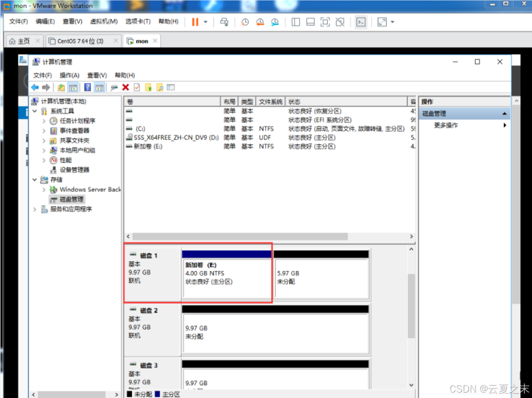Collapse the 存储 tree node

35,180
